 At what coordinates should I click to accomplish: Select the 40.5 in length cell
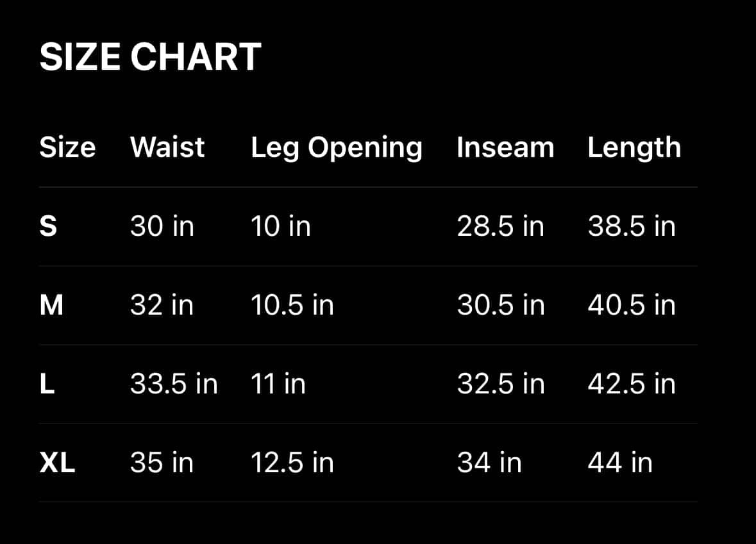(632, 306)
